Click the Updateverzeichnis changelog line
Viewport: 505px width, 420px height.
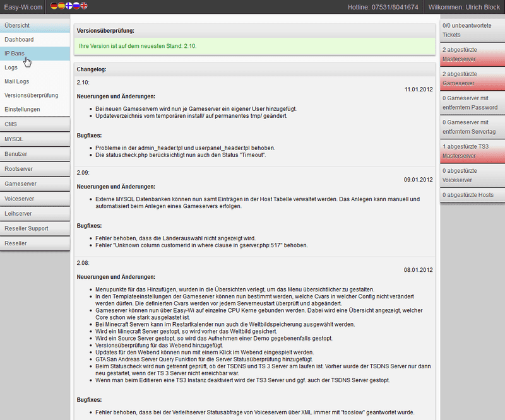(x=191, y=116)
